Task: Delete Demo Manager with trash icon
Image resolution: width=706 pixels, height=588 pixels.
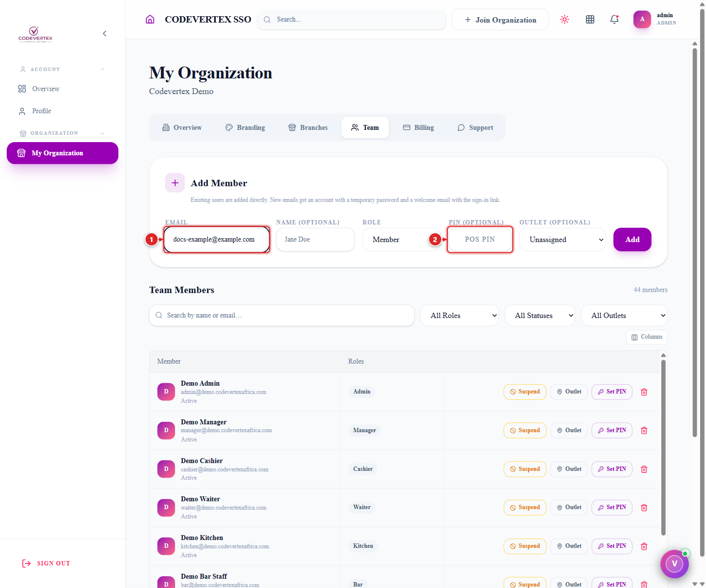Action: [644, 430]
